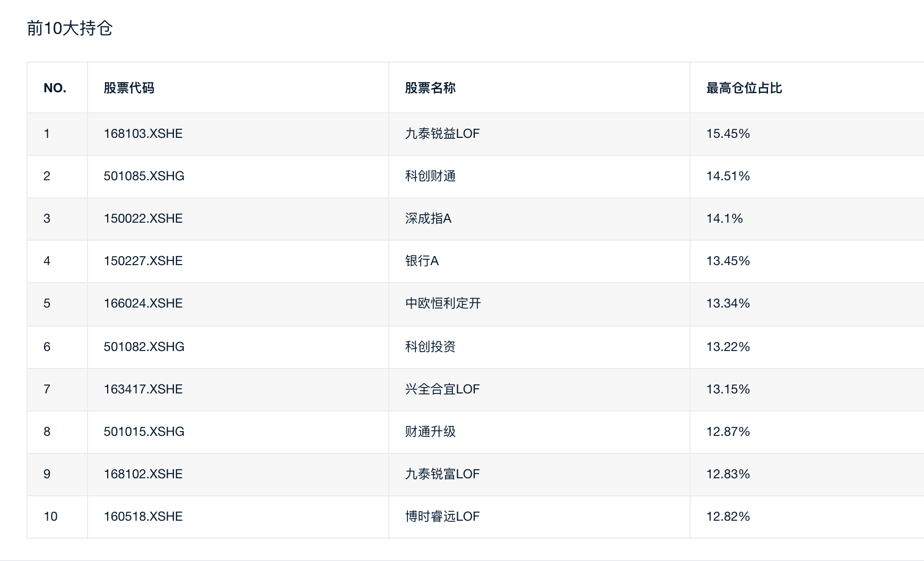Select stock code 501085.XSHG

pyautogui.click(x=144, y=176)
